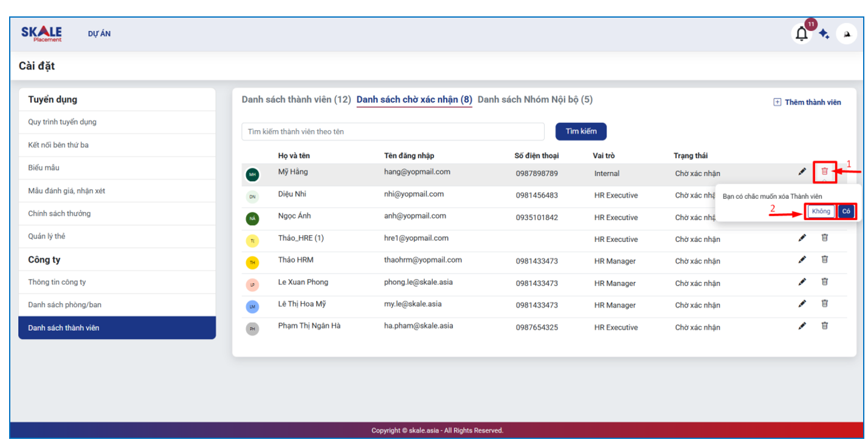Confirm deletion with the Có button
The width and height of the screenshot is (868, 448).
point(846,211)
